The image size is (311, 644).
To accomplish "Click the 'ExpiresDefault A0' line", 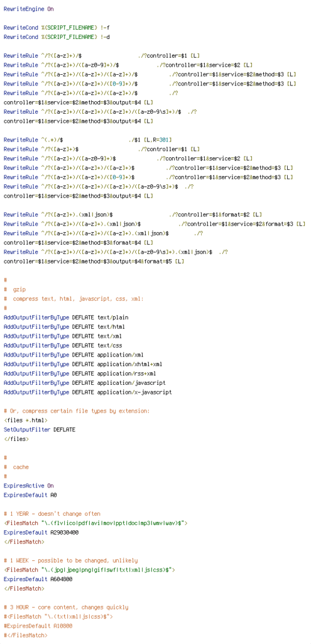I will point(30,495).
